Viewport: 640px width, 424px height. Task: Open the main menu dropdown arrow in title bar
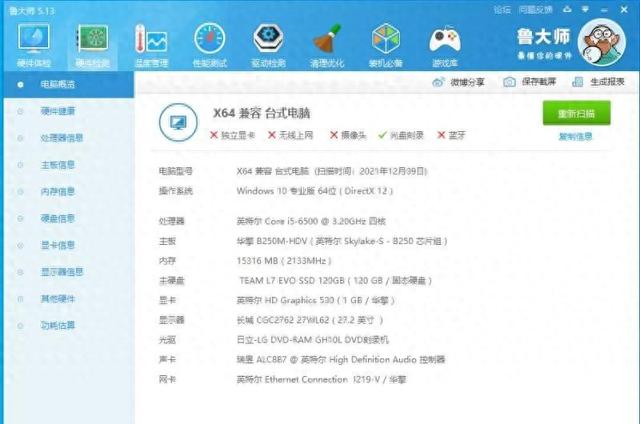pyautogui.click(x=585, y=9)
